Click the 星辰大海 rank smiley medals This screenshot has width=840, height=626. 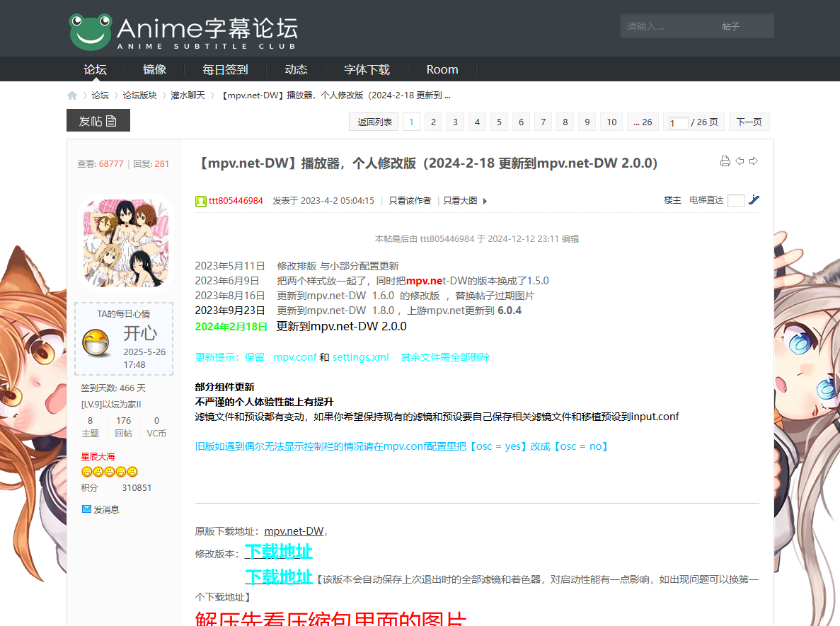109,472
